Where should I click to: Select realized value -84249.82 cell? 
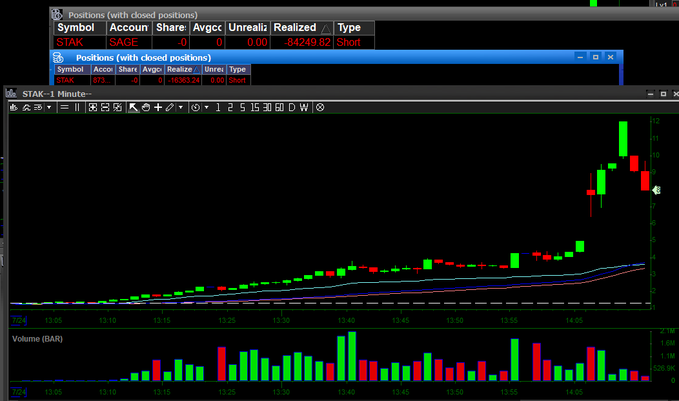[302, 42]
